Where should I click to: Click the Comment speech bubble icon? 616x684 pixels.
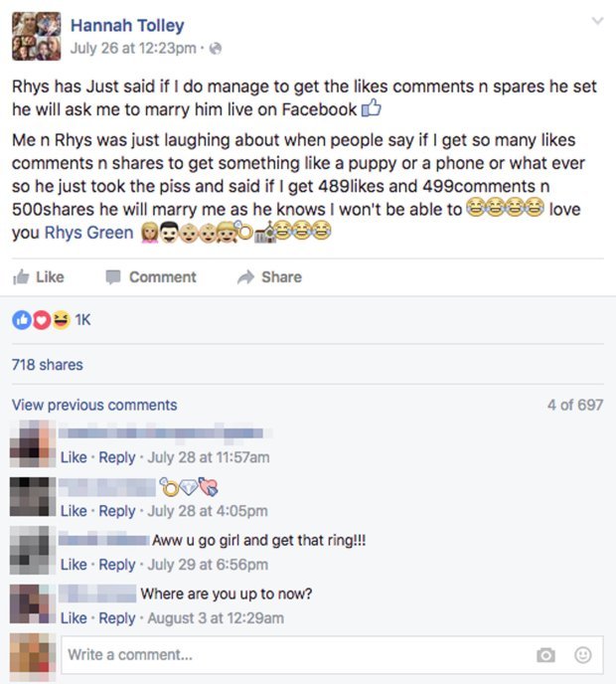pyautogui.click(x=113, y=277)
